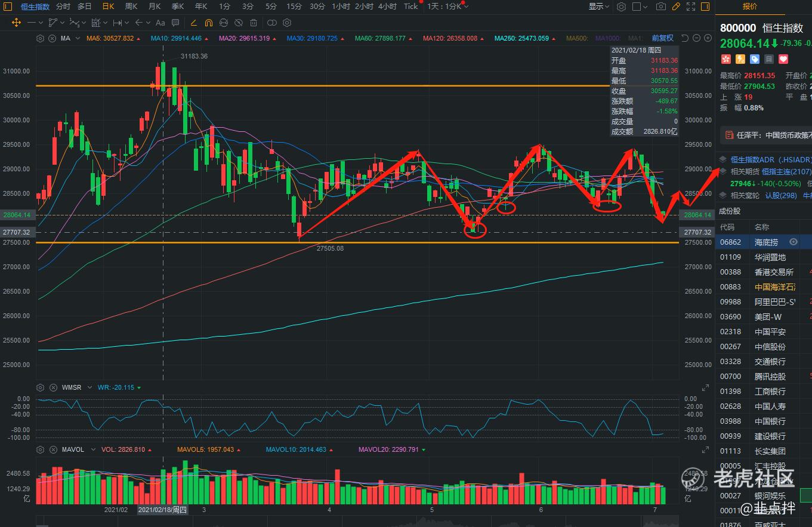Open MAVOL indicator settings gear

click(40, 449)
